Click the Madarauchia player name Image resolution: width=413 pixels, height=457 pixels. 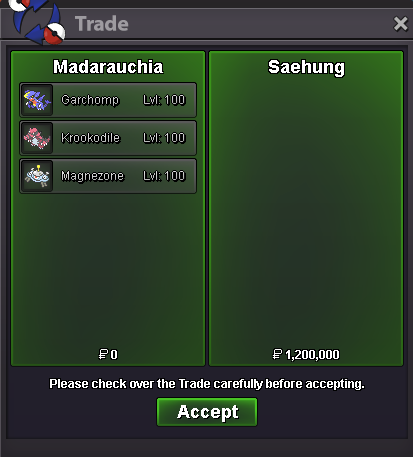click(x=108, y=67)
